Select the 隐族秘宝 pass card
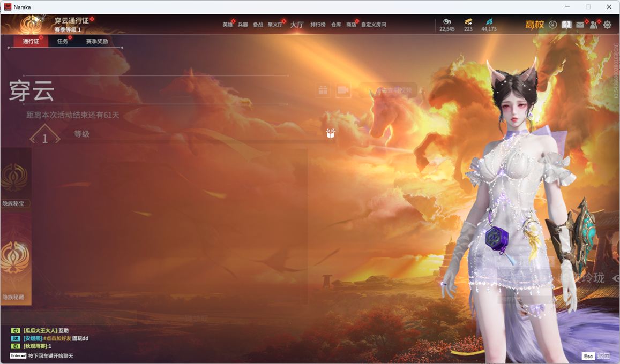This screenshot has height=364, width=620. tap(16, 179)
